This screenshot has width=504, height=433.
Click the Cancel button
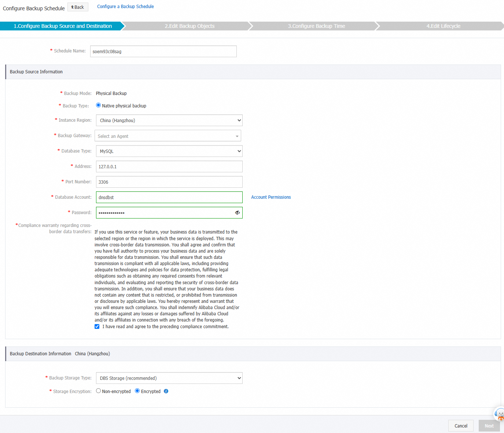tap(461, 426)
